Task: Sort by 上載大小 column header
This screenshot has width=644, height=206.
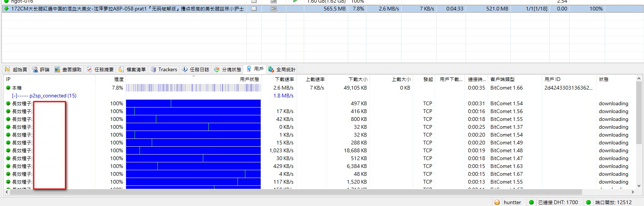Action: [x=391, y=79]
